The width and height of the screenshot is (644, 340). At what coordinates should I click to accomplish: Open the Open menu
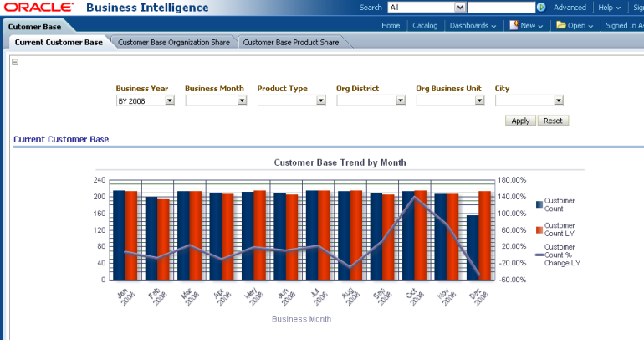tap(580, 25)
